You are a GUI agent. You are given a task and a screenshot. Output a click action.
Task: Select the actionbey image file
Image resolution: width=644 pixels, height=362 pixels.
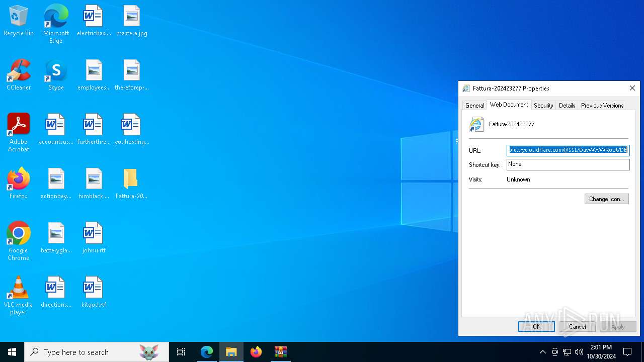click(56, 184)
